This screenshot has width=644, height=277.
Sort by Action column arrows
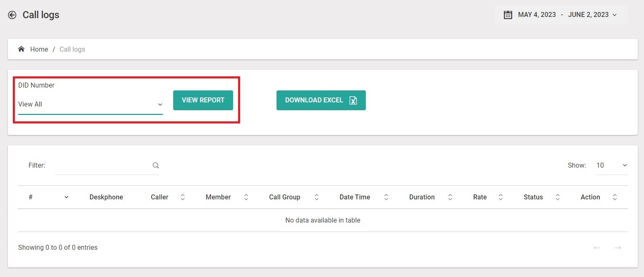[615, 197]
